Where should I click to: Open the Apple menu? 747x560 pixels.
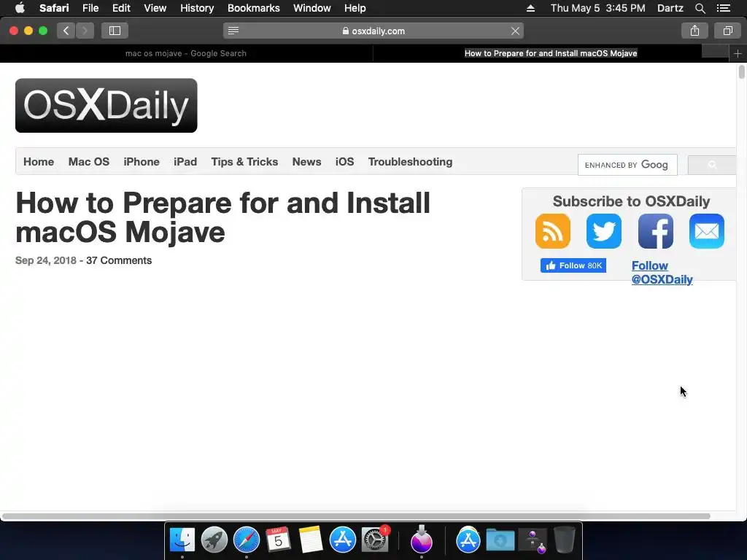20,8
